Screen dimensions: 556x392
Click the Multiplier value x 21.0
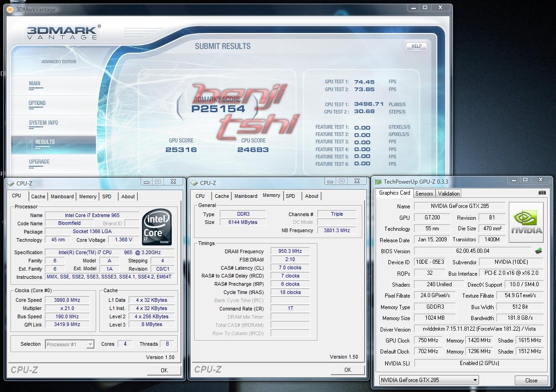coord(67,309)
